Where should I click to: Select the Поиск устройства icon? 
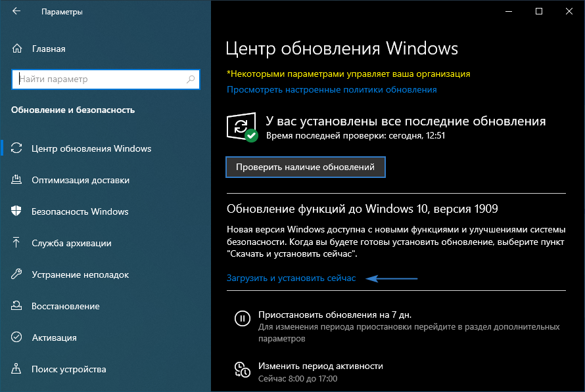(16, 368)
